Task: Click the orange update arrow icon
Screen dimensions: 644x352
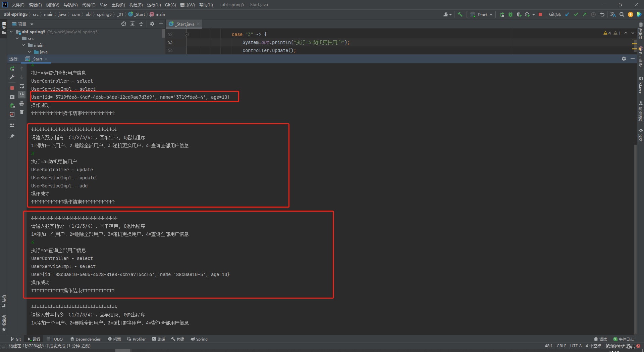Action: (x=631, y=14)
